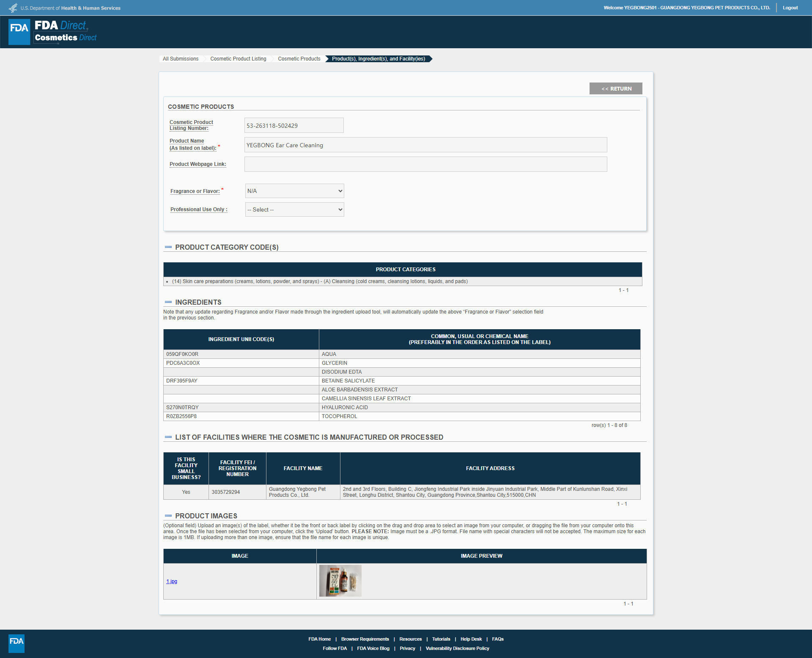This screenshot has width=812, height=658.
Task: Open the FDA Home footer link
Action: (320, 639)
